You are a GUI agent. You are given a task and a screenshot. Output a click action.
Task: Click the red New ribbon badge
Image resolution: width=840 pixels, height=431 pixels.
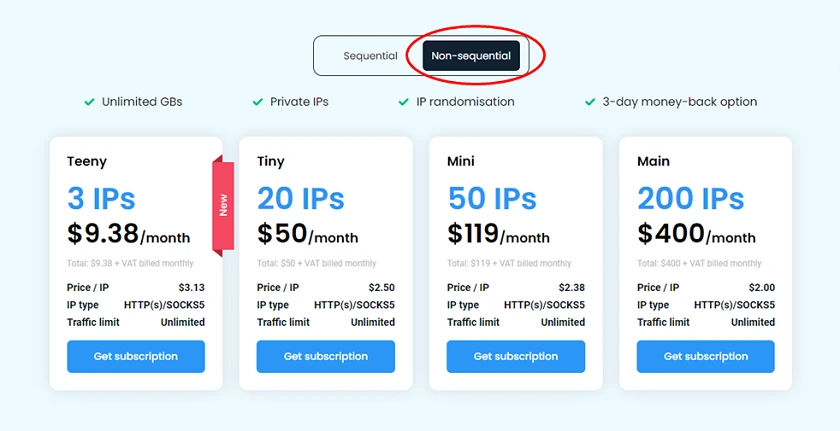click(223, 206)
